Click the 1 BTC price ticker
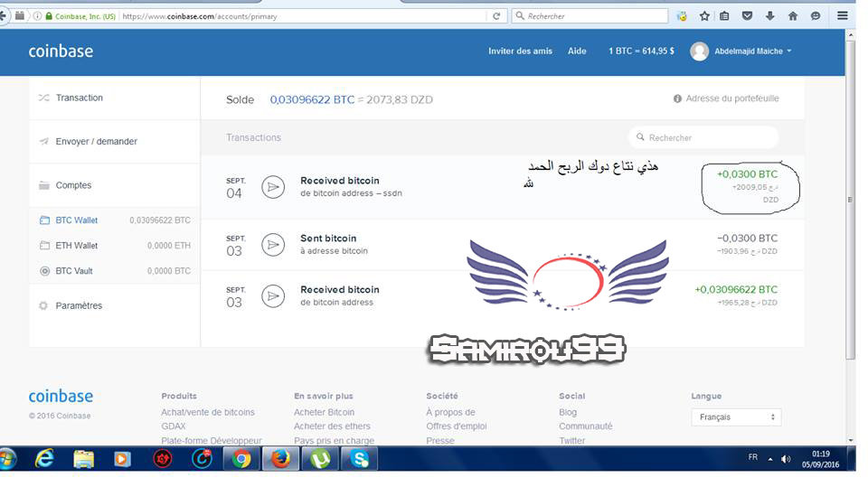 click(641, 51)
